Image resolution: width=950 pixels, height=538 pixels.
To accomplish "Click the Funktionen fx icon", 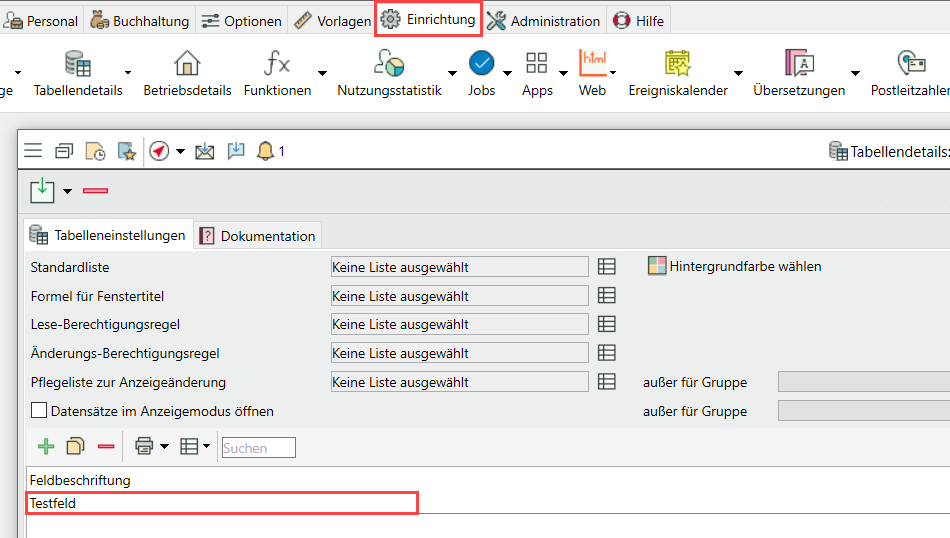I will tap(277, 64).
